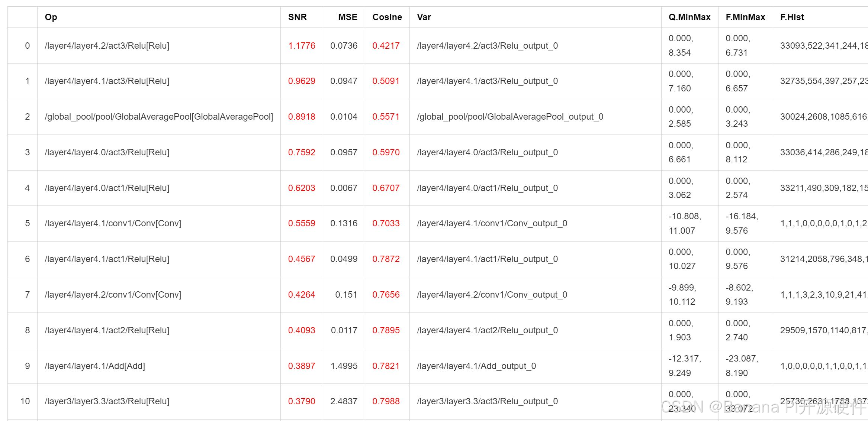The width and height of the screenshot is (868, 421).
Task: Select row index 5
Action: (x=27, y=223)
